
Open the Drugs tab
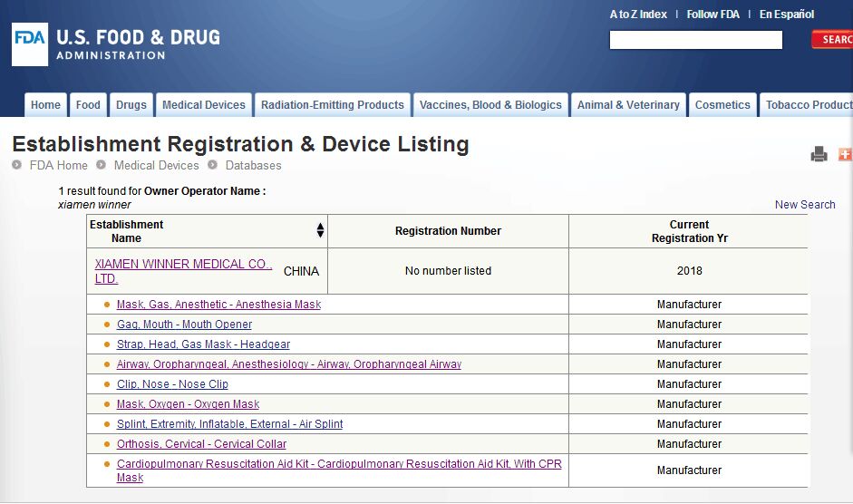point(131,104)
